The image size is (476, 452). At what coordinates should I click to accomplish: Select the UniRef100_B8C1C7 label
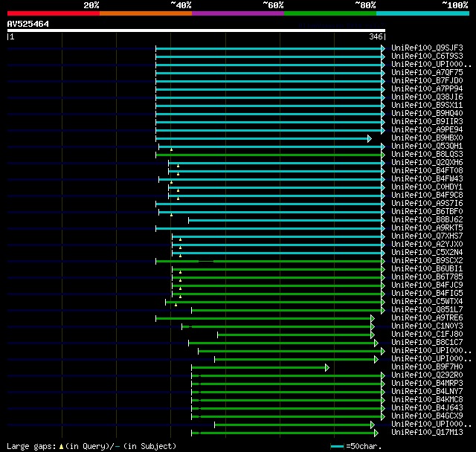427,343
